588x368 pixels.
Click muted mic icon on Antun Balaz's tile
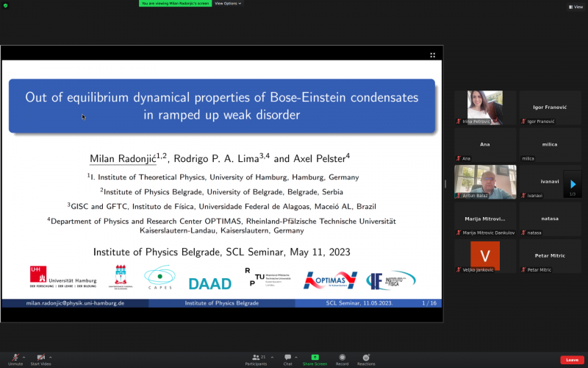coord(458,196)
